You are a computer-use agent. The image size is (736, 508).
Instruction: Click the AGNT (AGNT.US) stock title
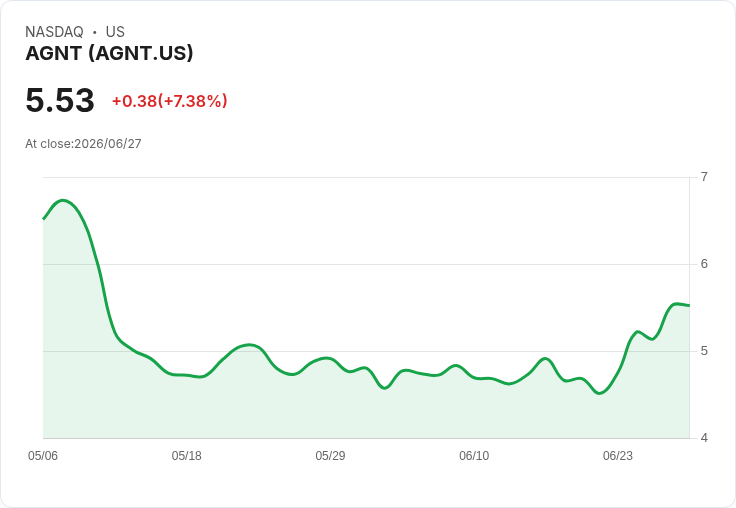coord(109,53)
